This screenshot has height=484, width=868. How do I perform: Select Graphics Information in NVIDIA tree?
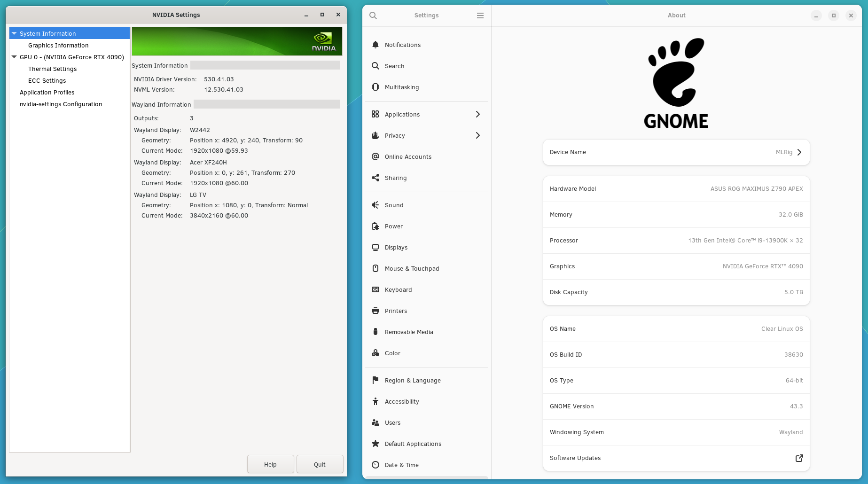(58, 45)
